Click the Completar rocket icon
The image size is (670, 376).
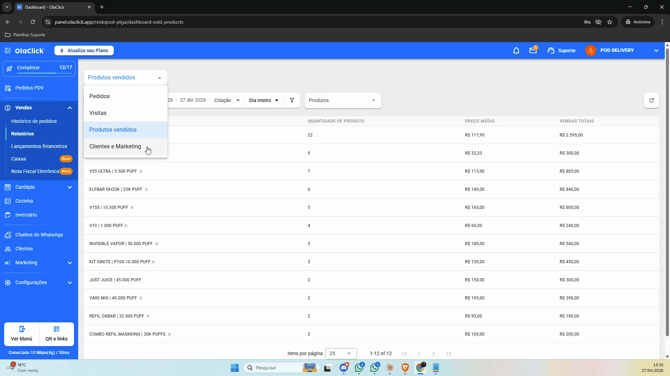tap(9, 68)
